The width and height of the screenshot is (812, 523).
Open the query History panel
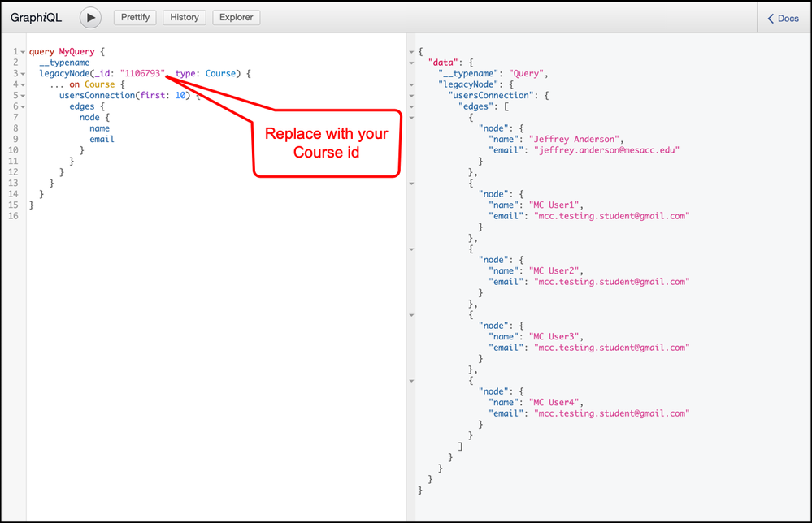pyautogui.click(x=184, y=16)
